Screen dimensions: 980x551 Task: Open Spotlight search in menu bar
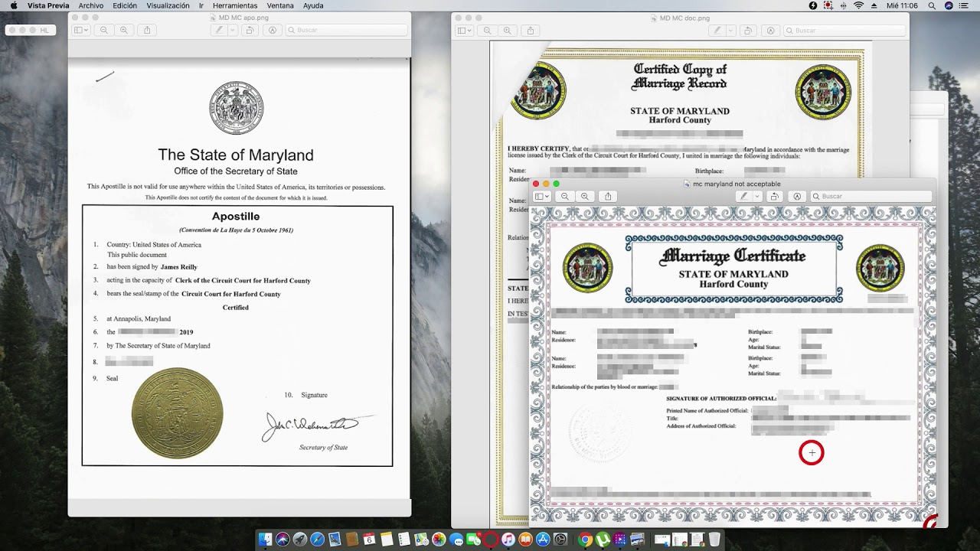932,5
